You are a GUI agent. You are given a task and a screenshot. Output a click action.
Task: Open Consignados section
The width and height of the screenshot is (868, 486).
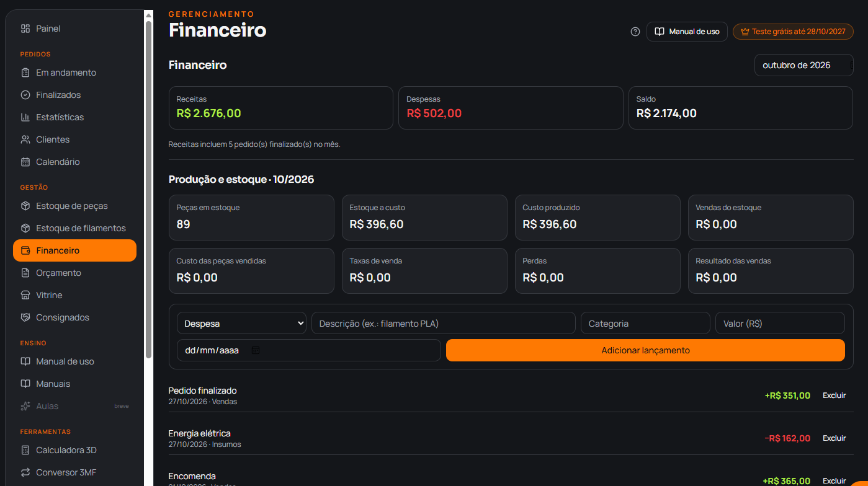point(74,317)
